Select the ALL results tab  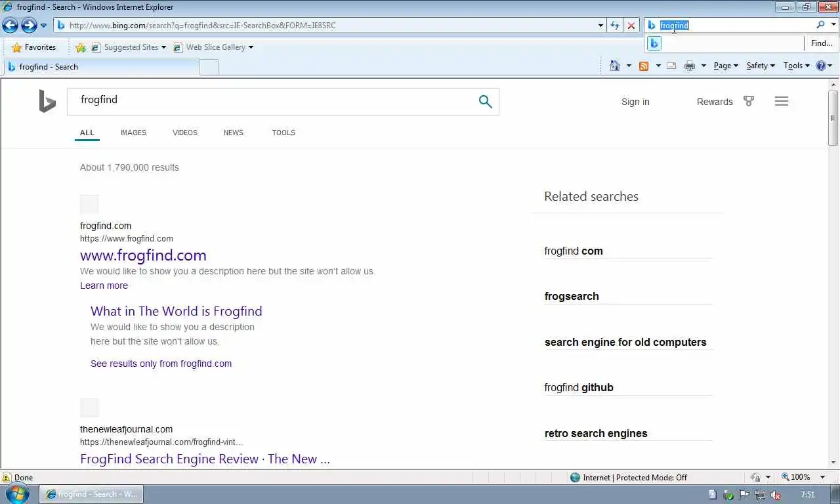click(87, 133)
